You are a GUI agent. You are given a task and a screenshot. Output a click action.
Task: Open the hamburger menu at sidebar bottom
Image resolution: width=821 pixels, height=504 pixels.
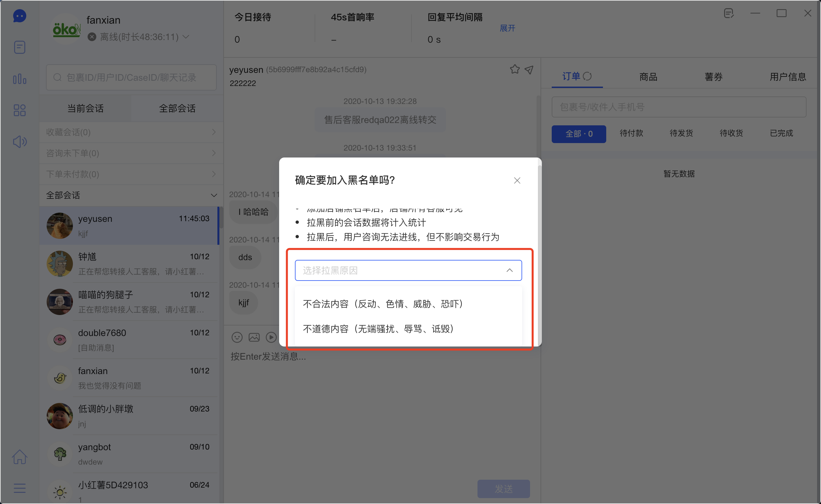pos(19,488)
